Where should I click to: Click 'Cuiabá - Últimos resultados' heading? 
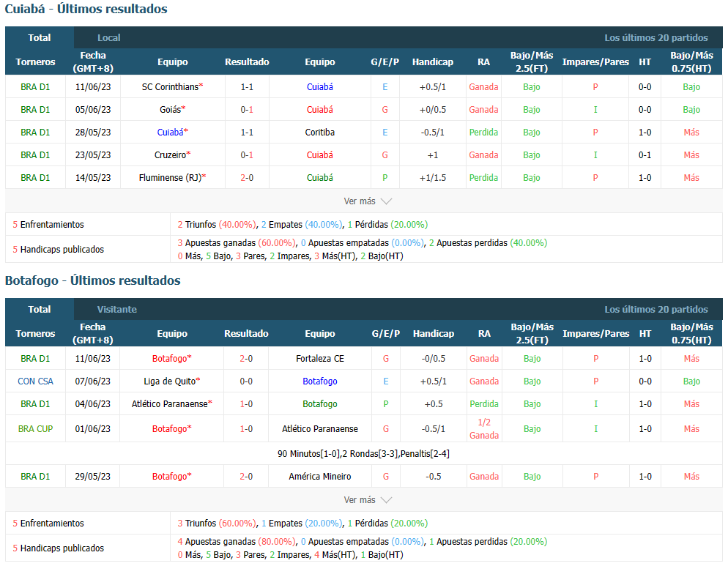click(86, 9)
